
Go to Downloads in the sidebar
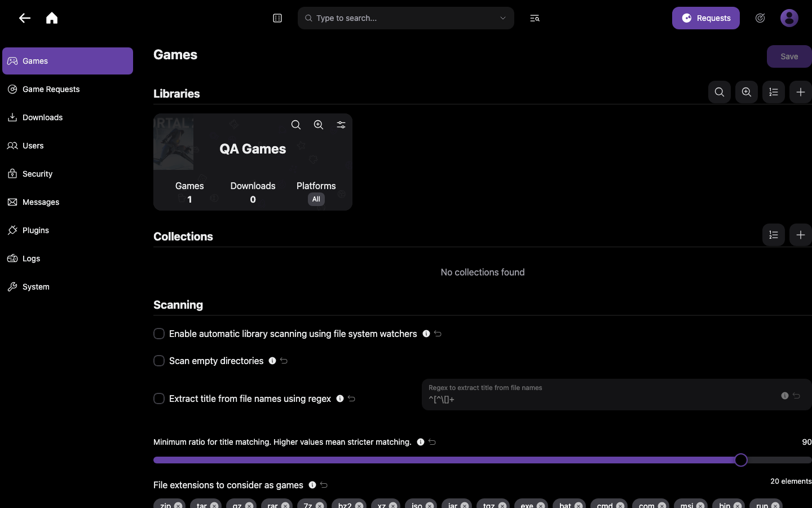(68, 117)
